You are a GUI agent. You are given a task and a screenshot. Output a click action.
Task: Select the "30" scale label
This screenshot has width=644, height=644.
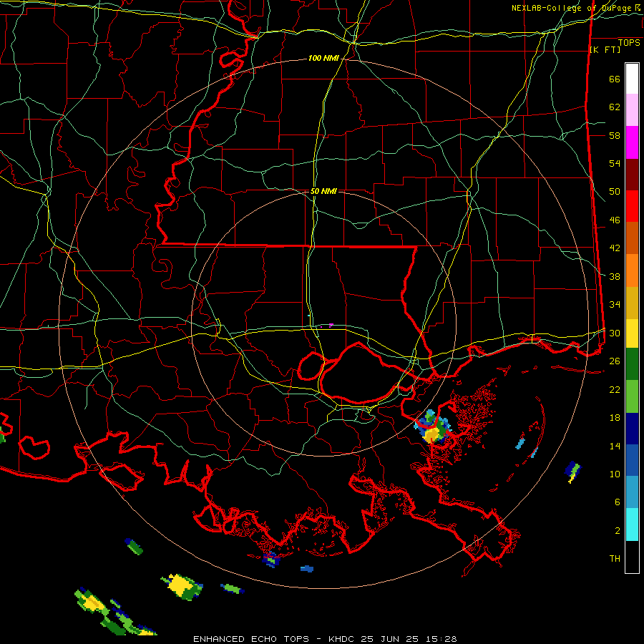(615, 333)
